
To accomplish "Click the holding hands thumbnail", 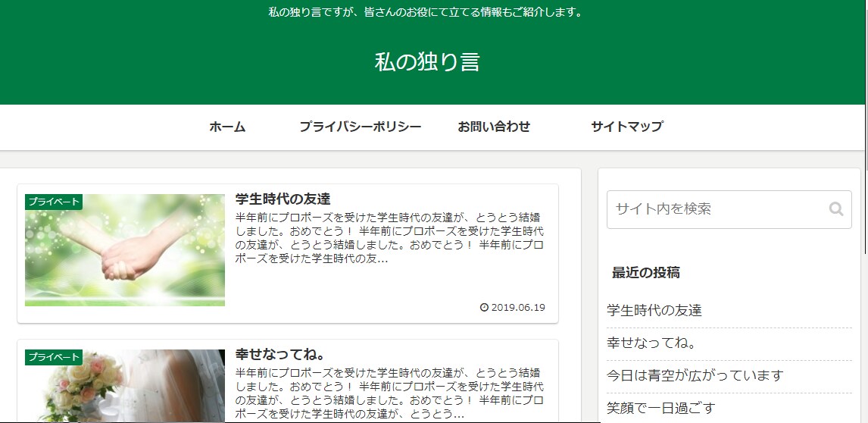I will pyautogui.click(x=125, y=250).
